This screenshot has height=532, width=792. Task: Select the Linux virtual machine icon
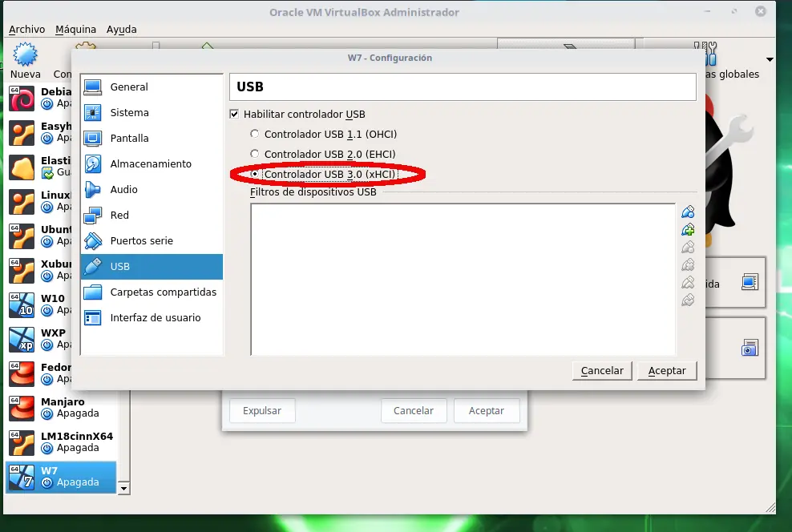[22, 201]
